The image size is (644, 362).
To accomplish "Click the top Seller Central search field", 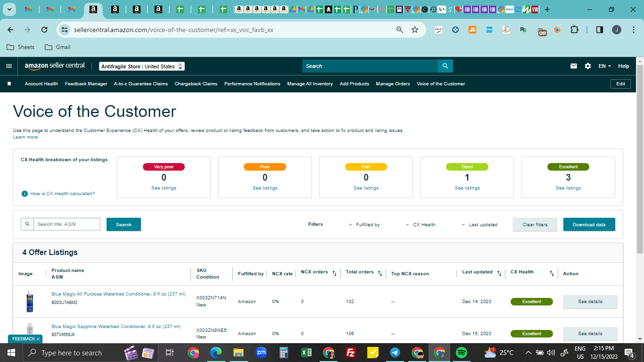I will (x=370, y=66).
